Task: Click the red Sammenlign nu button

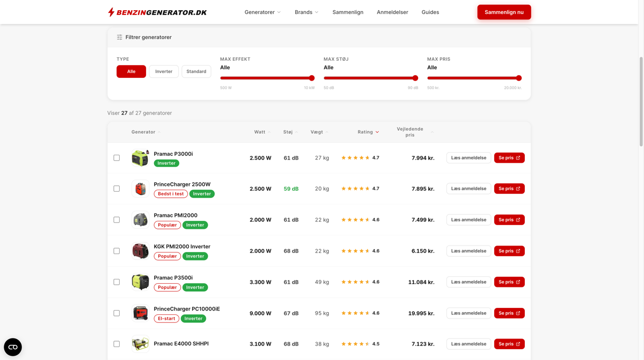Action: coord(504,12)
